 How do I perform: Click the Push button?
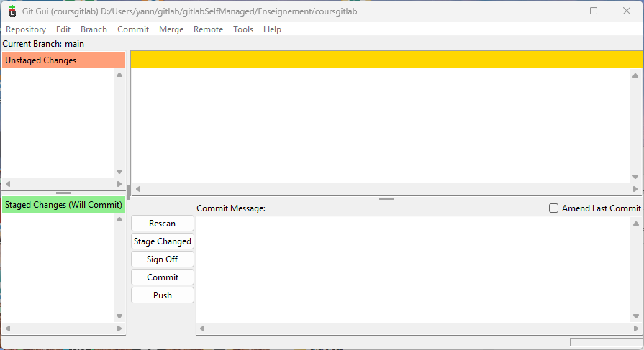[162, 295]
